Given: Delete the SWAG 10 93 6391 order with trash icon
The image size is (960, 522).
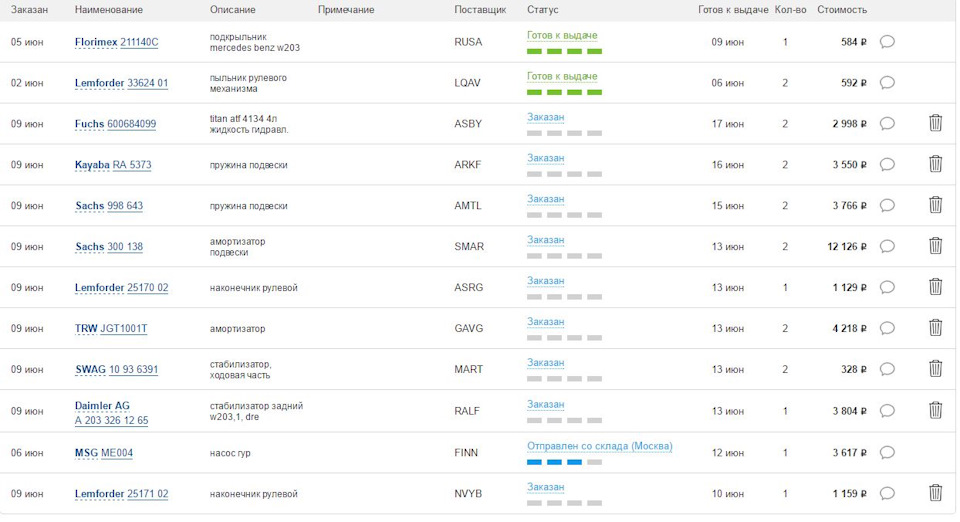Looking at the screenshot, I should click(x=936, y=369).
